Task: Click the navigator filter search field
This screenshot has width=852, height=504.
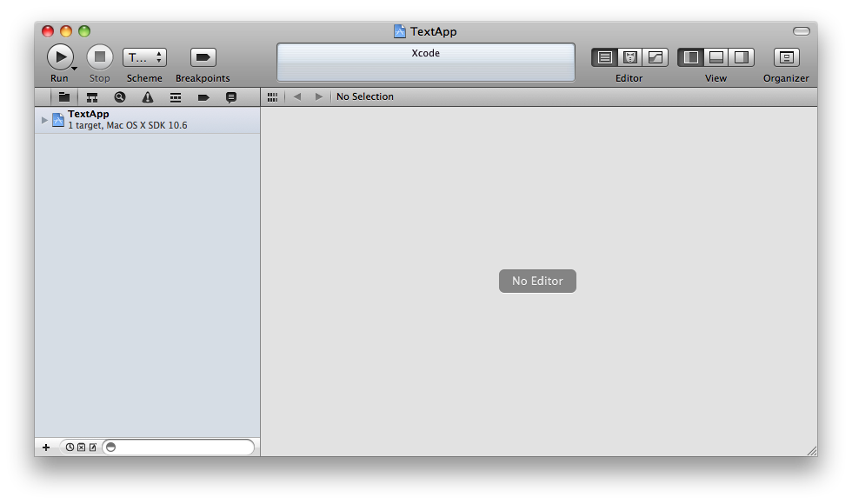Action: (179, 447)
